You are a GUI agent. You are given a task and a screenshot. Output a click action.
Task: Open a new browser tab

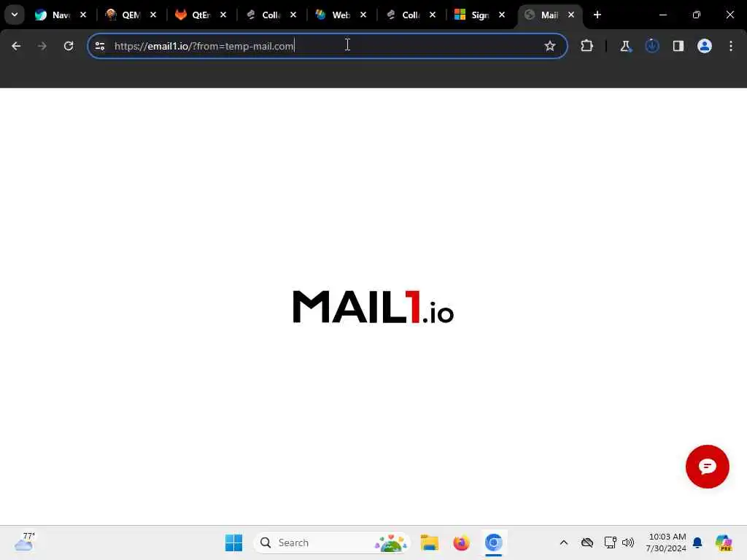coord(597,15)
